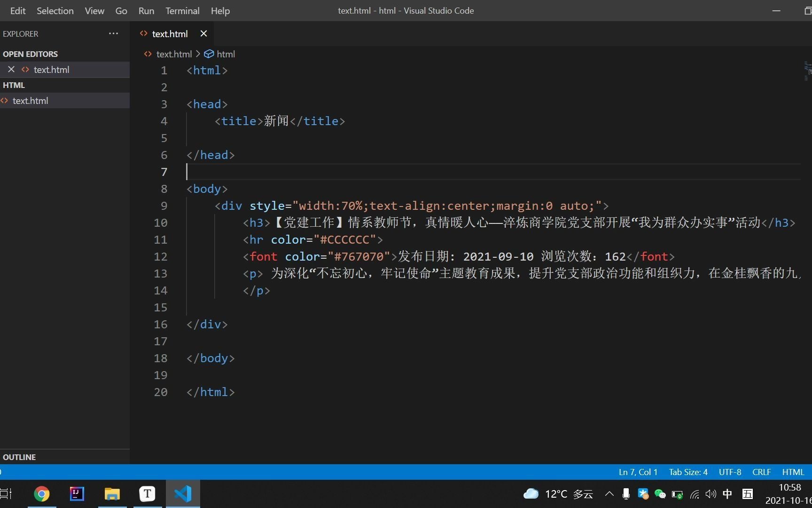Open the Run menu
The width and height of the screenshot is (812, 508).
click(146, 10)
